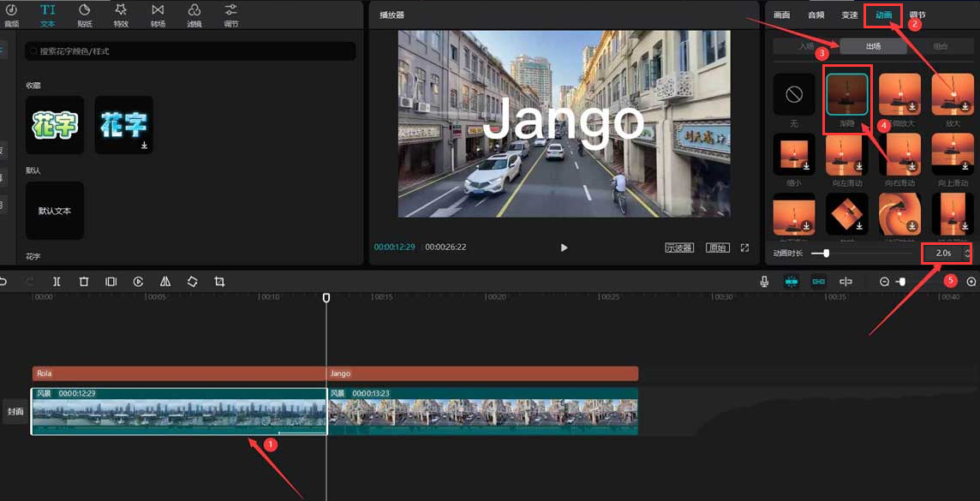Screen dimensions: 980x501
Task: Open the 滤镜 (Filter) panel
Action: (194, 15)
